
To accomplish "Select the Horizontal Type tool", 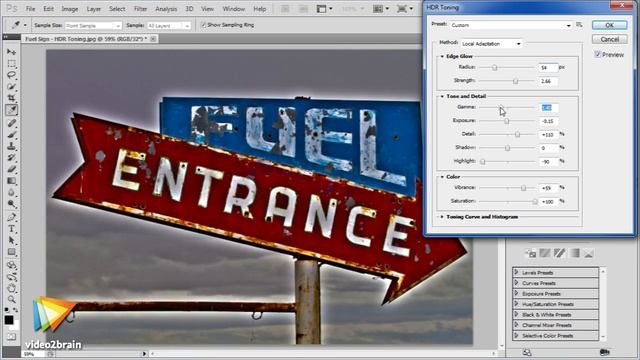I will click(x=11, y=229).
